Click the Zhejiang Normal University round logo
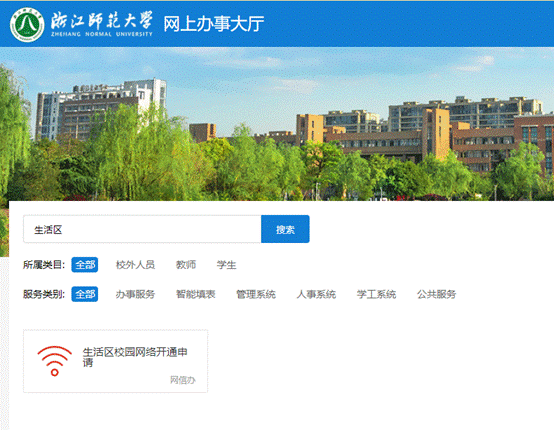 point(27,25)
